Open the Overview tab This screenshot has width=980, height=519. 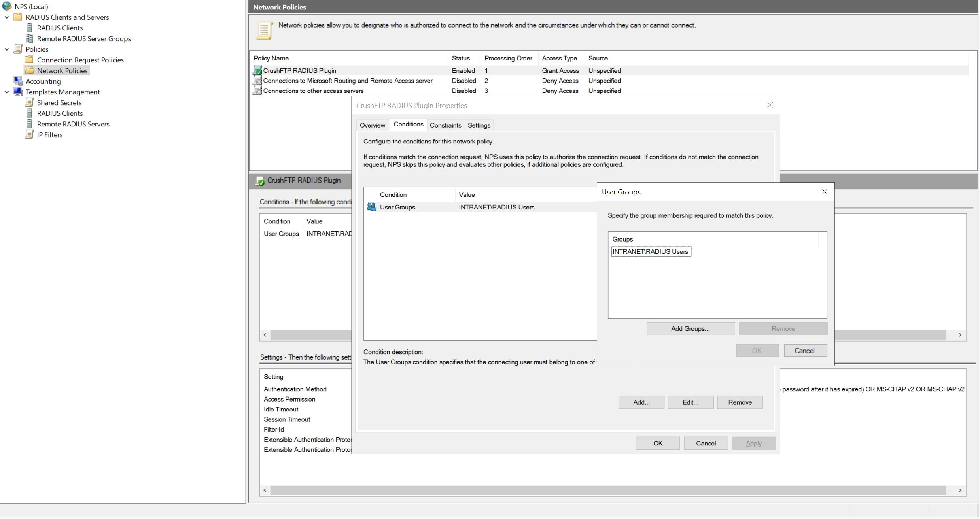[372, 125]
